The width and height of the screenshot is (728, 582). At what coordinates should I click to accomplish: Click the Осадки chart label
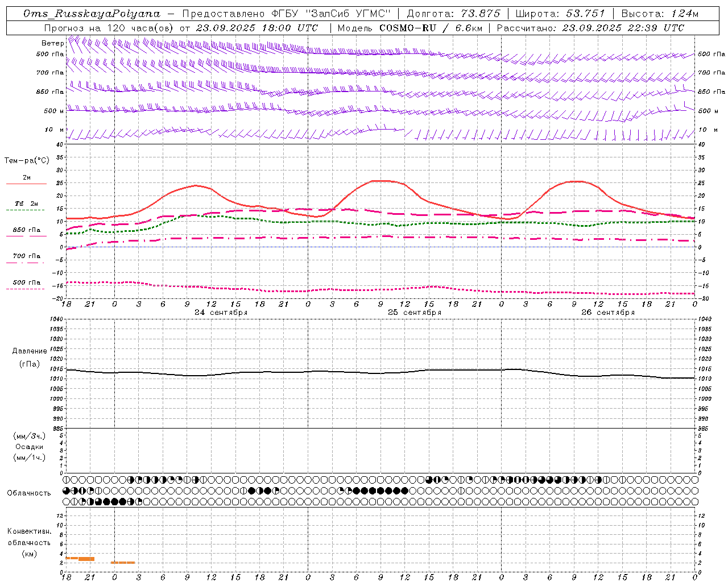[30, 447]
